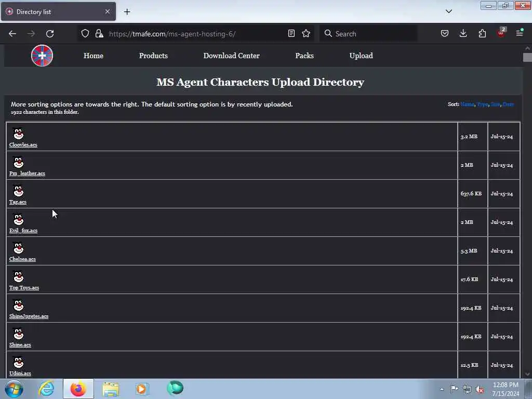Open the Products menu item

[x=153, y=56]
